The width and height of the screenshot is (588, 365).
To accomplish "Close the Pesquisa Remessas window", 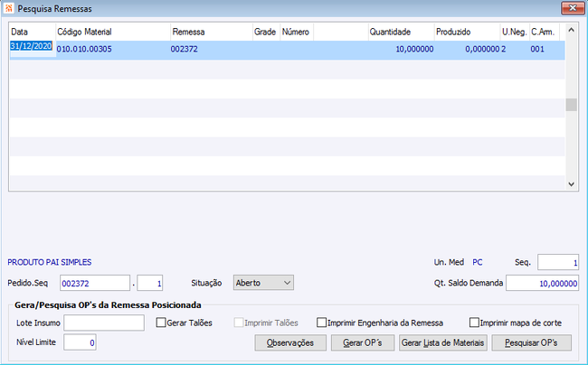I will [x=573, y=8].
